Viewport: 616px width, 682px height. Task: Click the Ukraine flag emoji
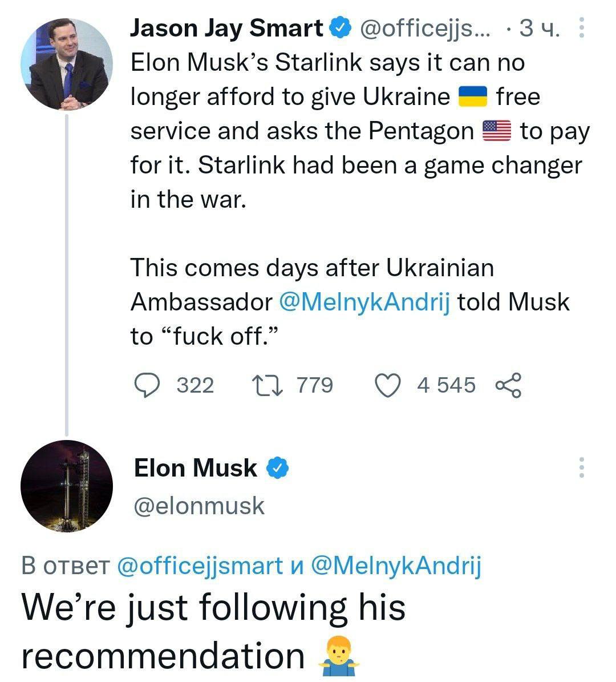point(473,97)
